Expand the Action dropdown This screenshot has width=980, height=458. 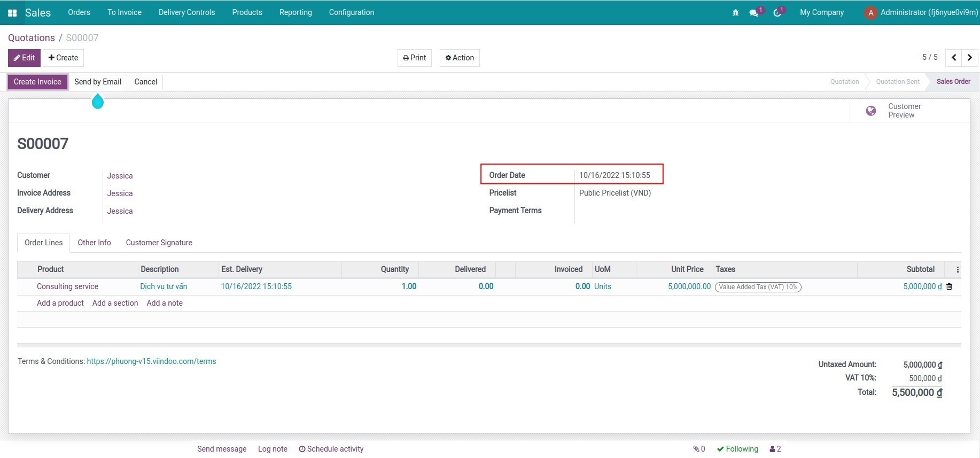[460, 58]
